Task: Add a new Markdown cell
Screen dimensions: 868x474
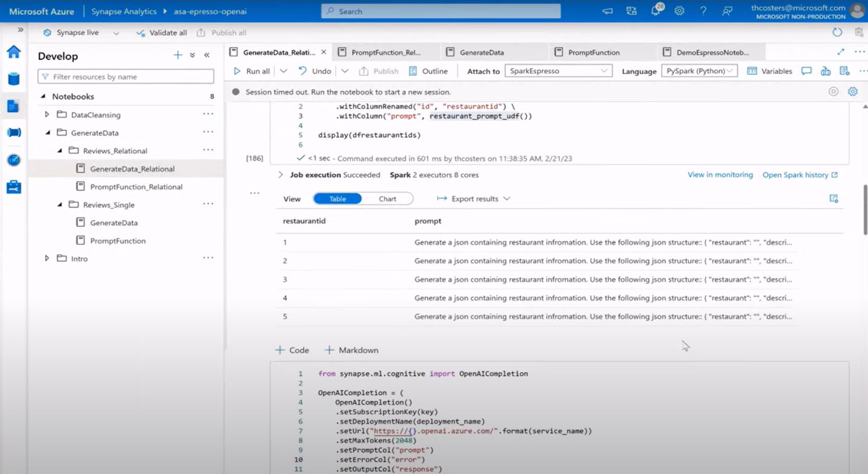Action: coord(352,350)
